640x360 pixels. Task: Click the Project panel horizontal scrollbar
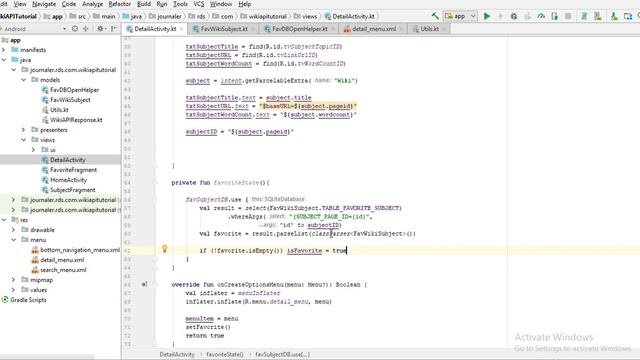pyautogui.click(x=47, y=357)
